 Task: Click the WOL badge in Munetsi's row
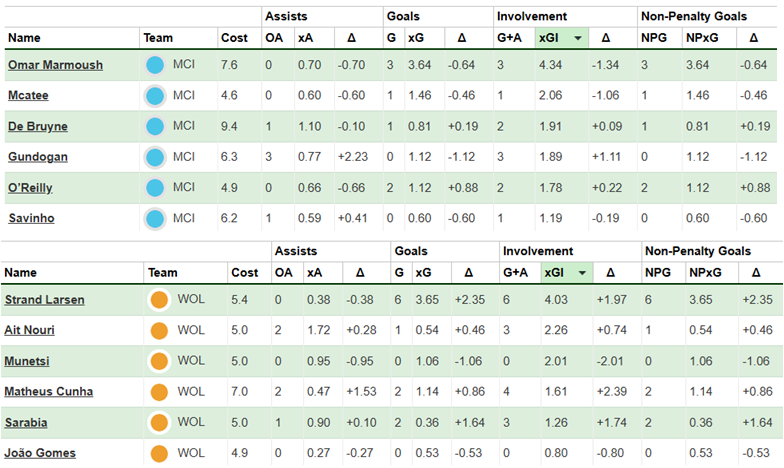(158, 361)
